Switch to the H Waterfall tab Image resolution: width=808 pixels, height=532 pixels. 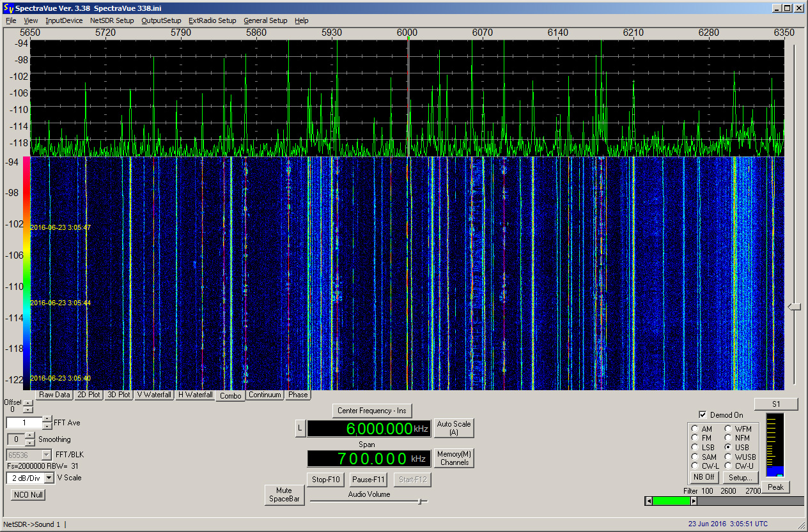[x=195, y=395]
